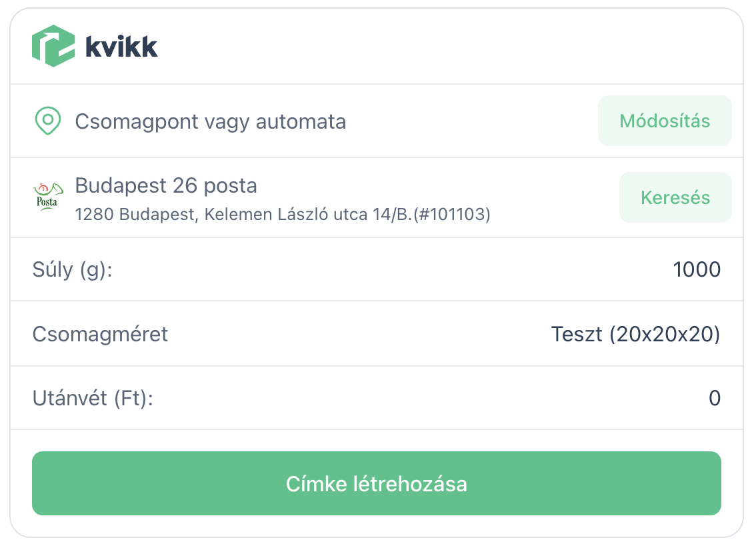Screen dimensions: 756x548
Task: Click the kvikk wordmark text
Action: coord(121,47)
